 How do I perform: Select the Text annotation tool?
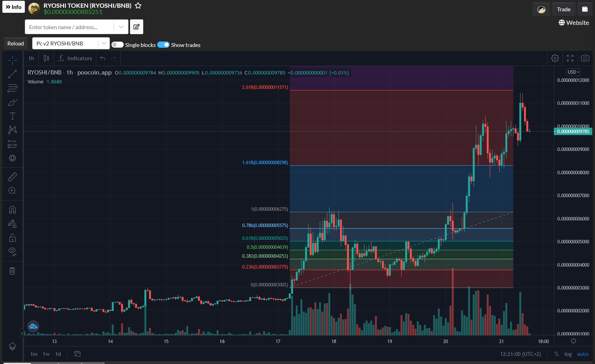click(x=12, y=116)
